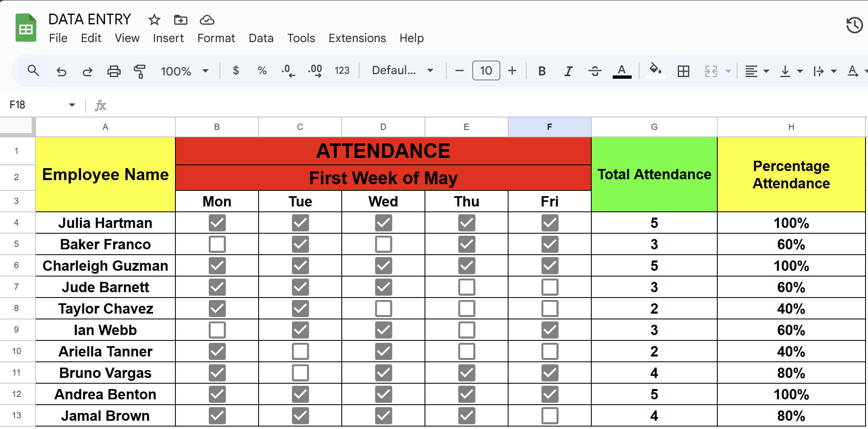This screenshot has height=429, width=868.
Task: Increase font size with plus button
Action: (512, 70)
